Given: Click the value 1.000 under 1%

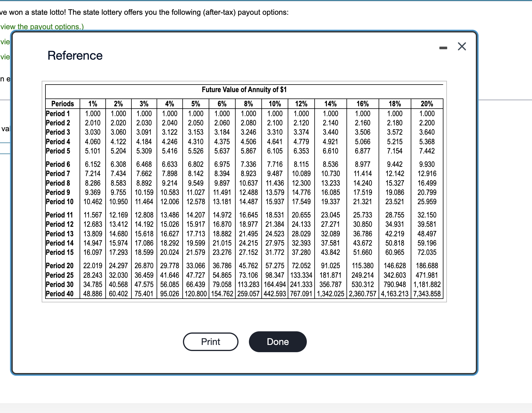Looking at the screenshot, I should coord(92,114).
